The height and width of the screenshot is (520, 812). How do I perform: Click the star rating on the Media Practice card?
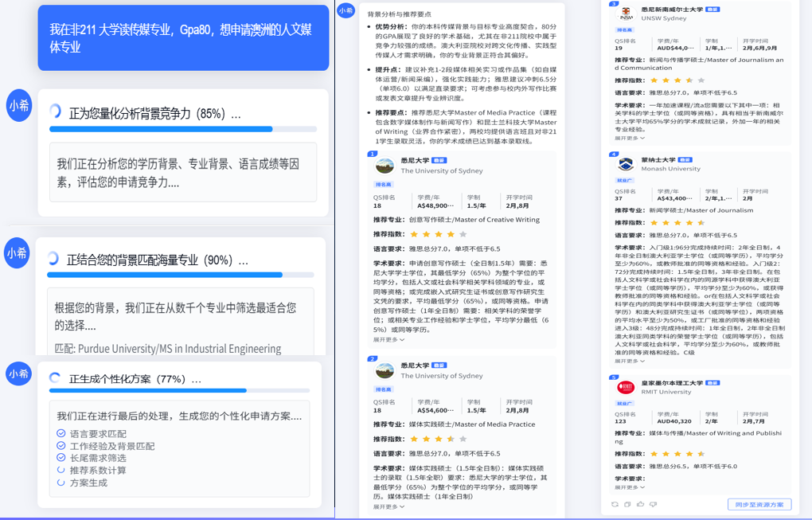(438, 439)
